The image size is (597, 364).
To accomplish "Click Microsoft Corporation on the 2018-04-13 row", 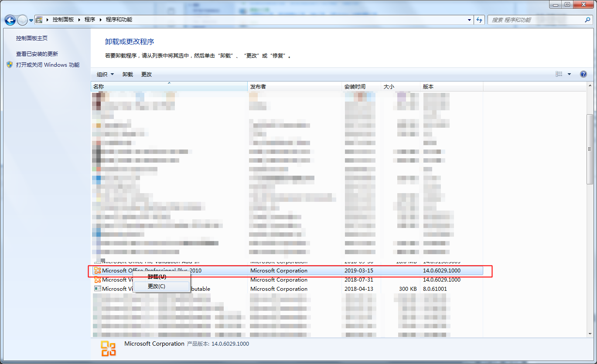I will point(279,289).
